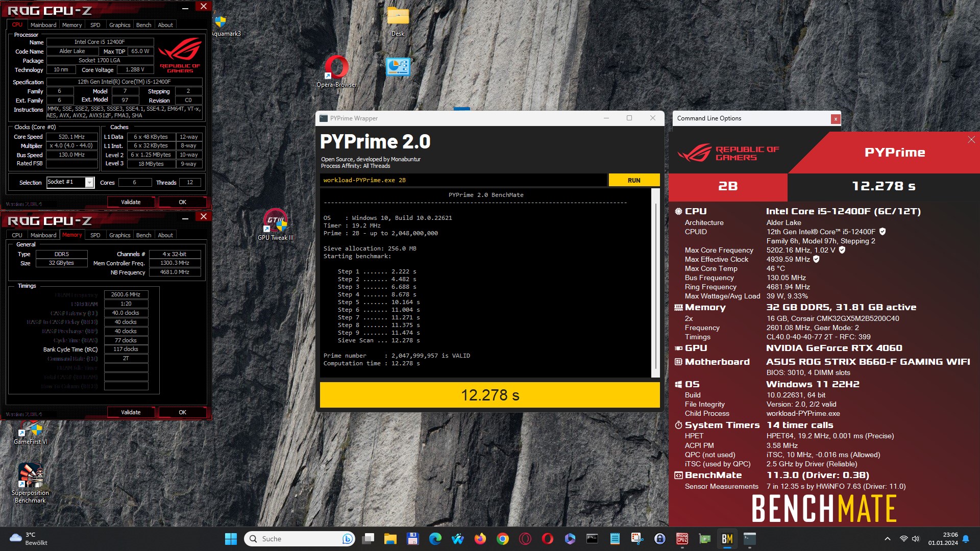Launch the Superposition Benchmark shortcut
The width and height of the screenshot is (980, 551).
click(x=30, y=484)
